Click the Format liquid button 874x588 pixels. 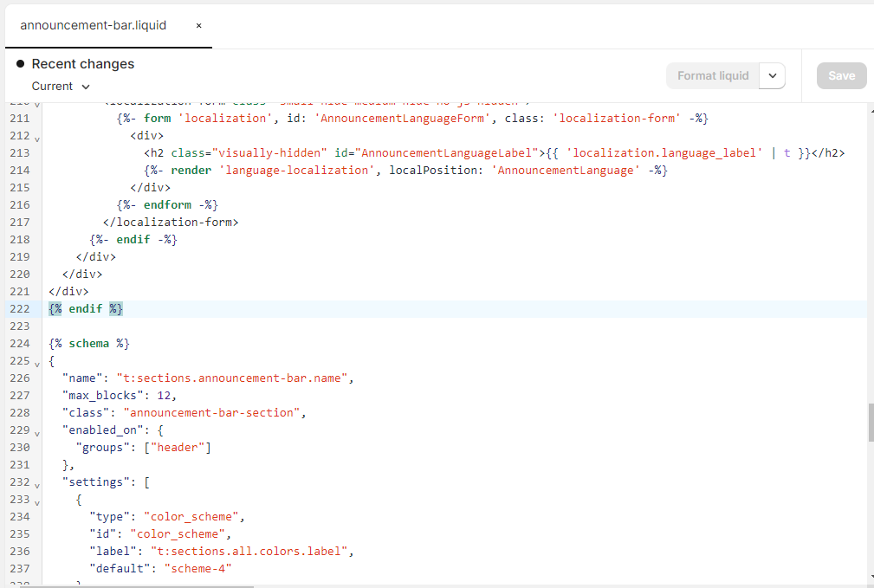[x=712, y=76]
